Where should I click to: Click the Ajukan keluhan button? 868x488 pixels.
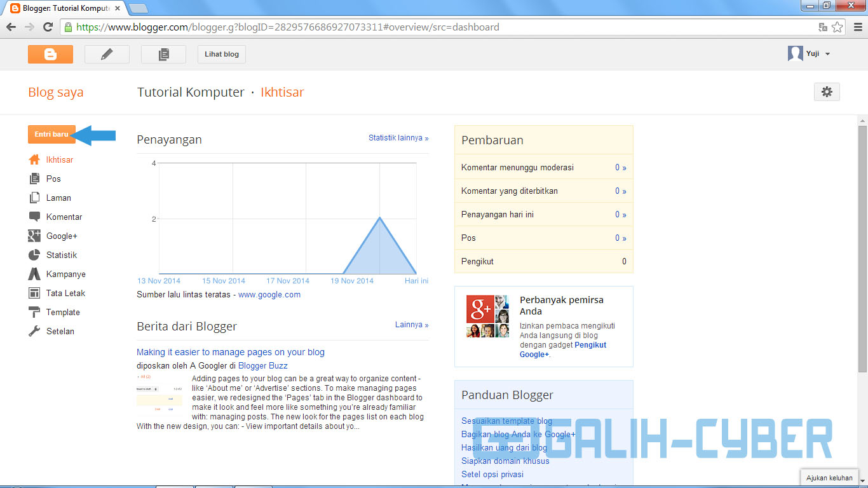[829, 478]
